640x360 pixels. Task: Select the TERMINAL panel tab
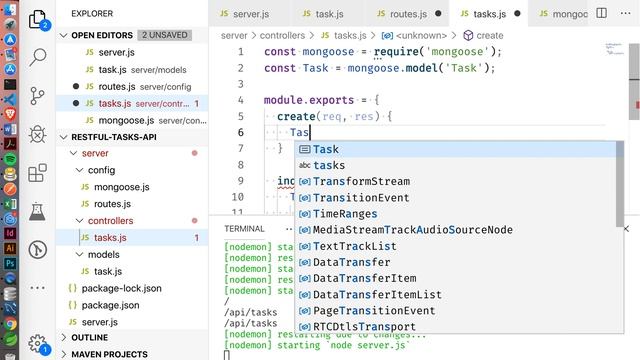[x=244, y=229]
